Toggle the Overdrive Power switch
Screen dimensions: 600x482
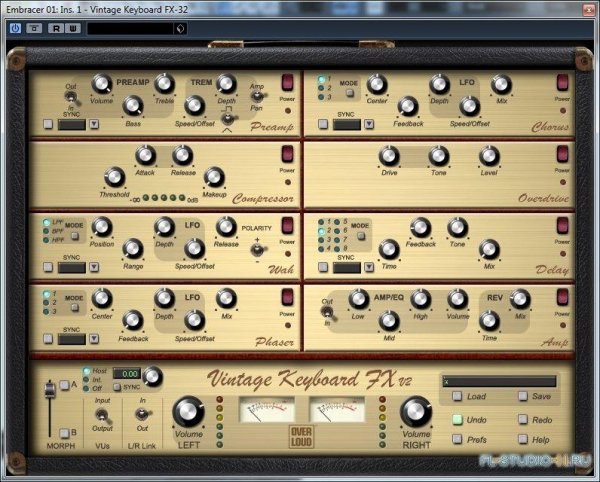562,154
